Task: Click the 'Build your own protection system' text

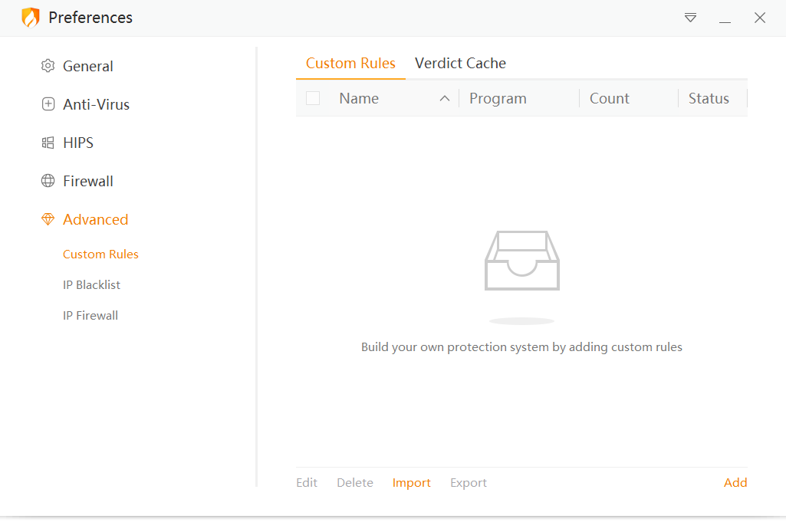Action: tap(521, 347)
